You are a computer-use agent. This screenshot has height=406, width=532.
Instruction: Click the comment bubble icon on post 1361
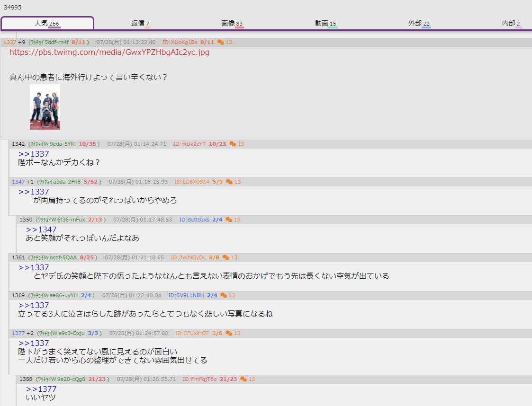[x=226, y=257]
